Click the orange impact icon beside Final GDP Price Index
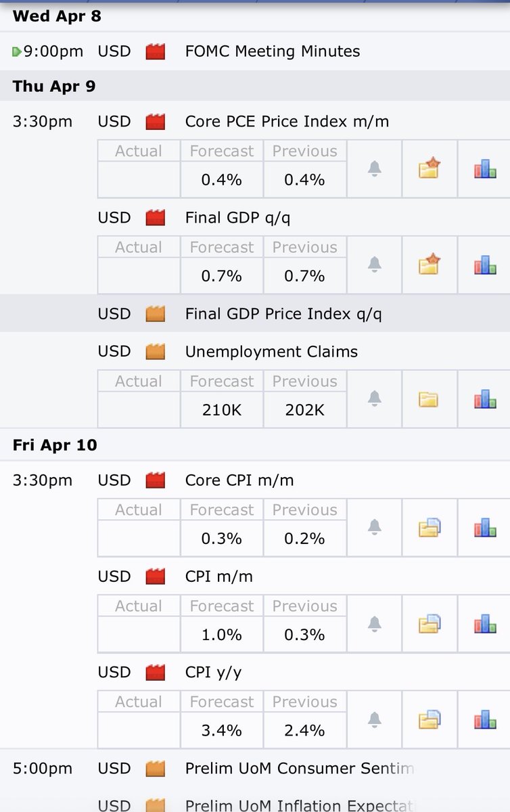Image resolution: width=510 pixels, height=812 pixels. [156, 314]
